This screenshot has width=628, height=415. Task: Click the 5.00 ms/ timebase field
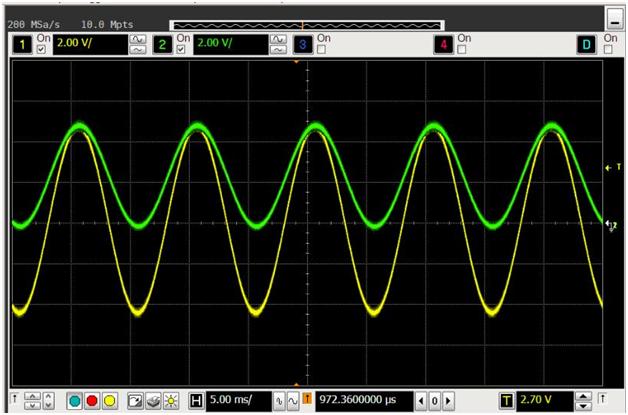239,401
